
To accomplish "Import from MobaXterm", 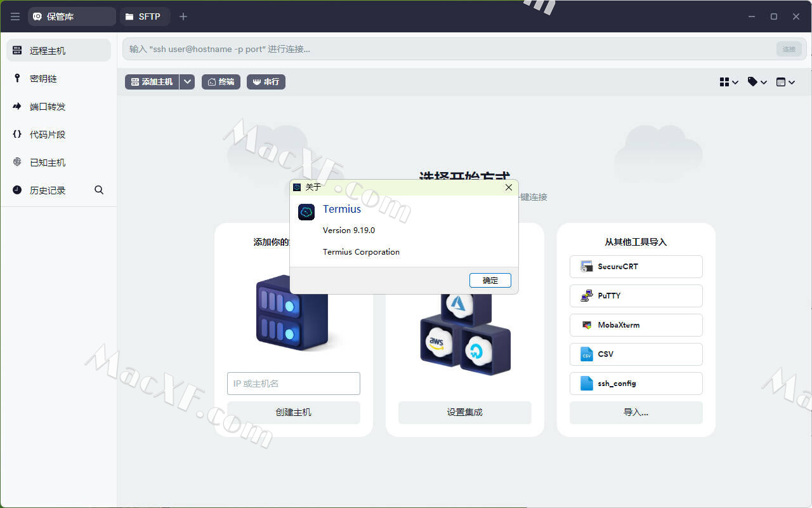I will (636, 325).
